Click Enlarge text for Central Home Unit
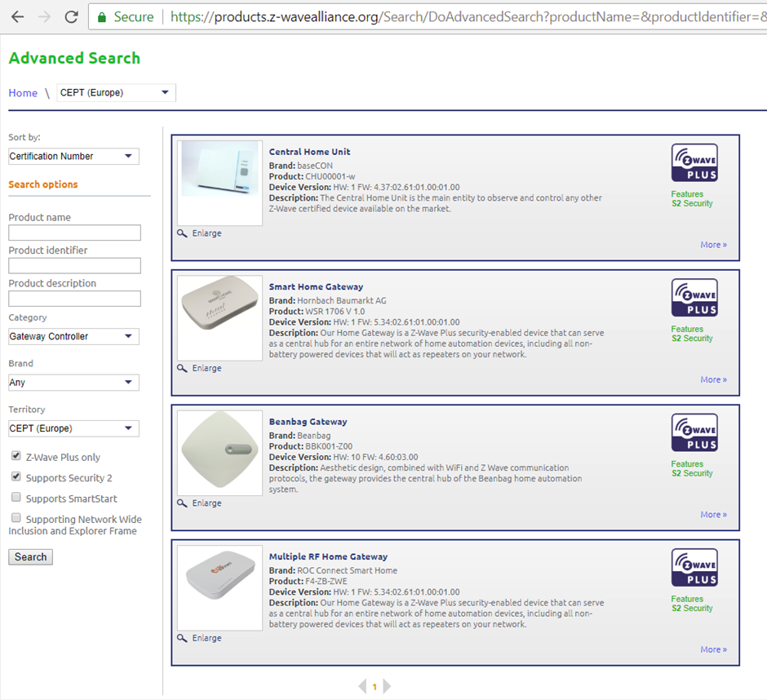This screenshot has width=767, height=700. pyautogui.click(x=207, y=233)
